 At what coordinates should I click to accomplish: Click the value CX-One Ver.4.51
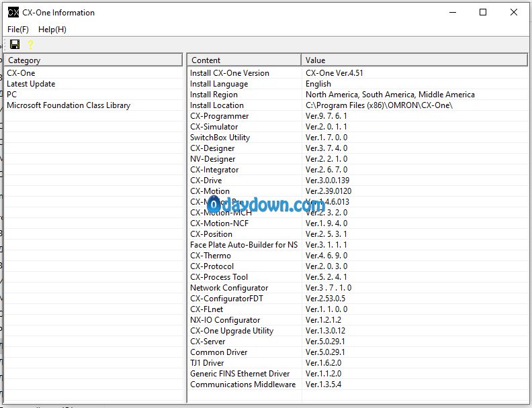point(335,73)
